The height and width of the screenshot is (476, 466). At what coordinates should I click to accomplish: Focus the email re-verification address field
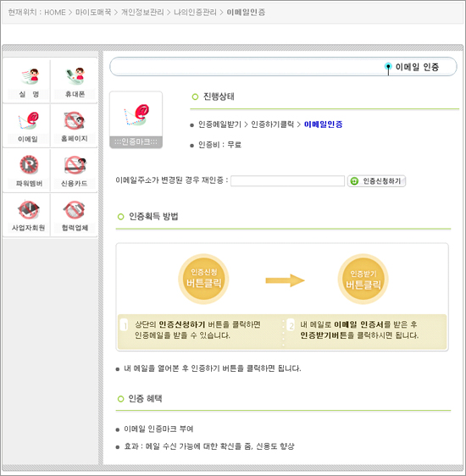point(287,181)
